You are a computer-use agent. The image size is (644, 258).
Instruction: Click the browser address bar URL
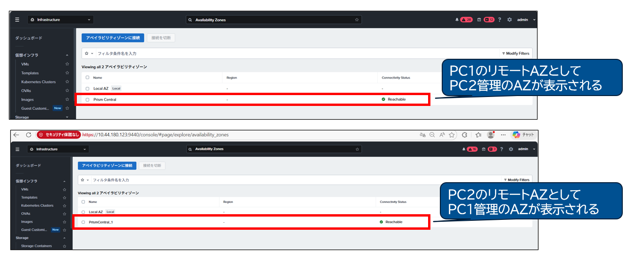point(156,135)
